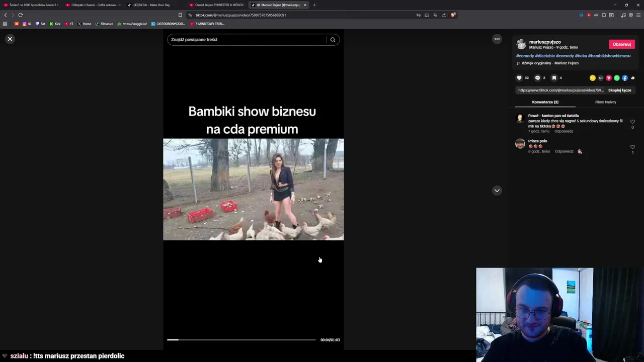Open the extensions puzzle icon

click(604, 15)
